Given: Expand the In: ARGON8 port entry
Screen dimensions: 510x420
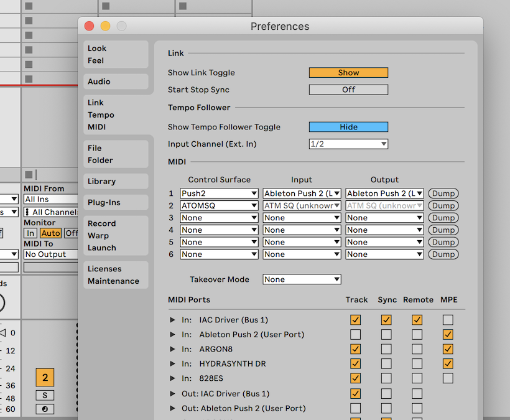Looking at the screenshot, I should [172, 349].
